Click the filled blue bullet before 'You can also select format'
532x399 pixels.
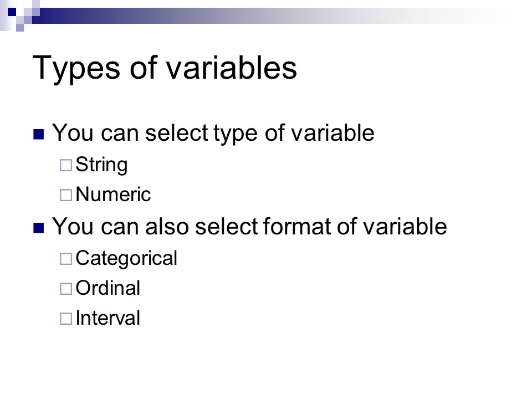39,228
